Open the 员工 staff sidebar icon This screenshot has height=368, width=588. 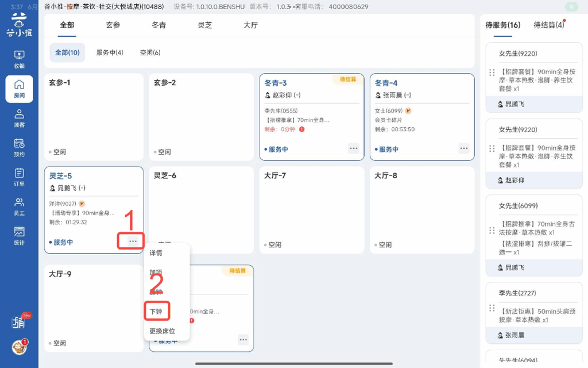pos(19,206)
